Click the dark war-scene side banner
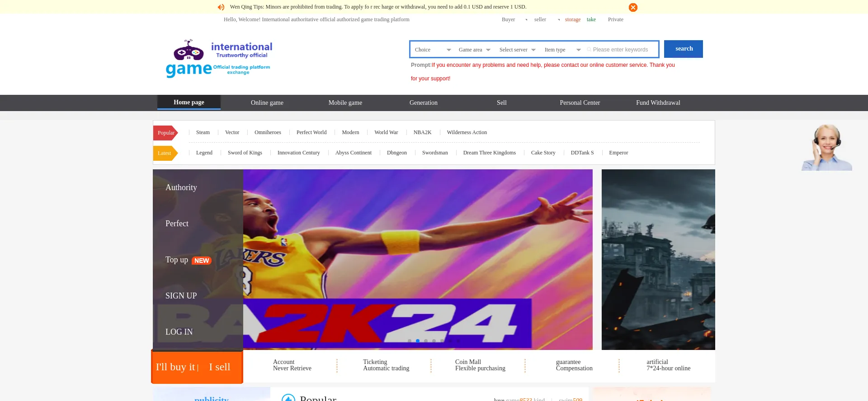The width and height of the screenshot is (868, 401). coord(658,260)
